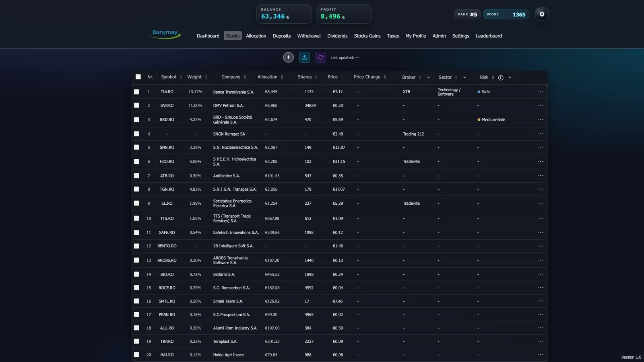Click the Banymay logo
Viewport: 644px width, 362px height.
pyautogui.click(x=165, y=34)
